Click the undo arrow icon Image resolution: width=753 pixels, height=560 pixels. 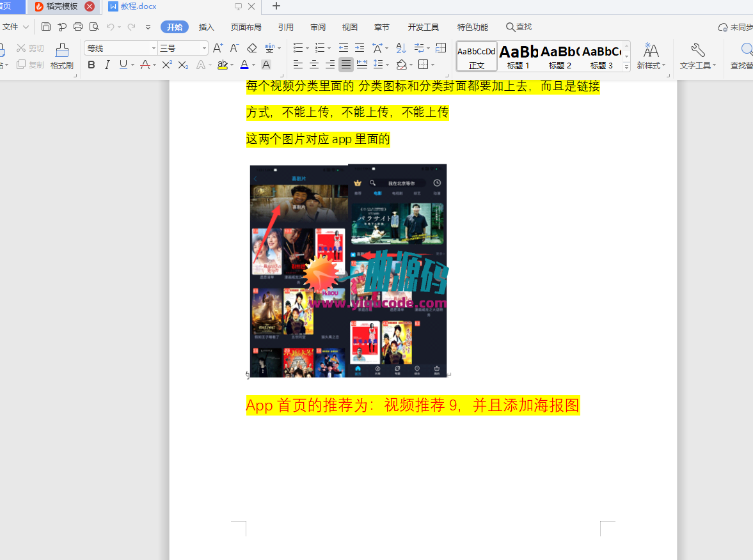point(111,27)
